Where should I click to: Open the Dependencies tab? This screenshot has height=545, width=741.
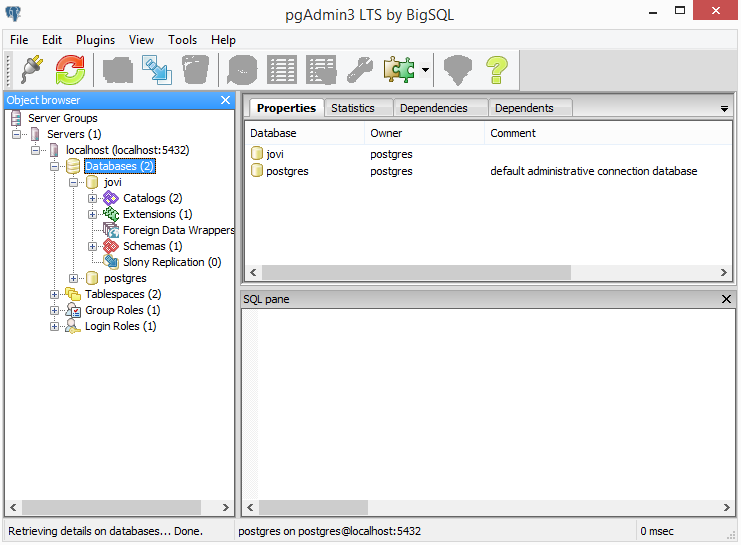(432, 108)
